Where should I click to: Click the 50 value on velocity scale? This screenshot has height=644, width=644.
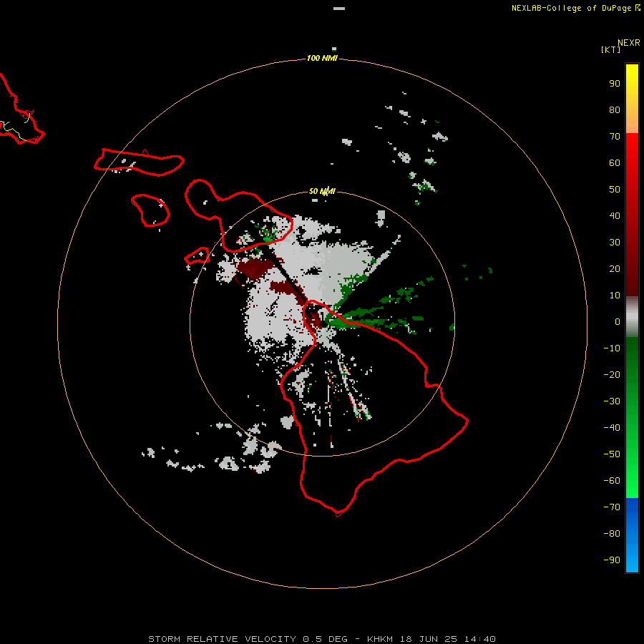coord(615,190)
